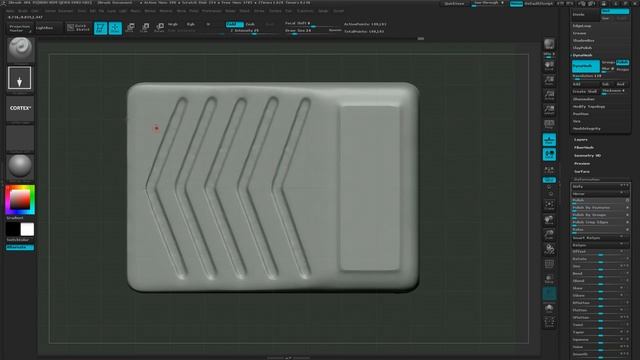This screenshot has width=640, height=360.
Task: Toggle DynaMesh Polish option
Action: point(623,62)
